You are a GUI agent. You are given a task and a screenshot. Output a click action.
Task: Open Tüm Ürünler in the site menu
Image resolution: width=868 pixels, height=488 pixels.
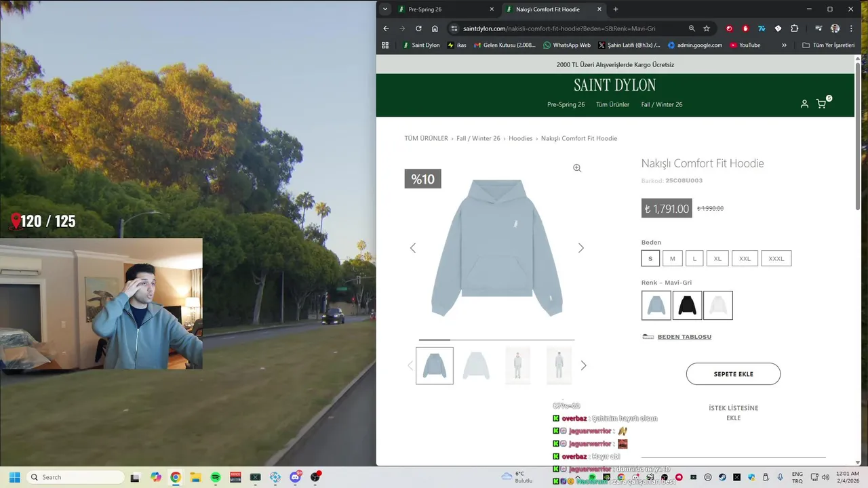[x=612, y=104]
